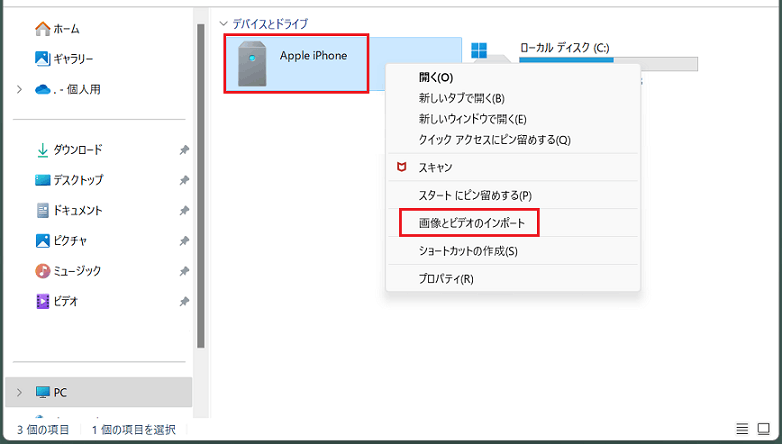Unpin ダウンロード using its pin icon
The image size is (782, 444).
pyautogui.click(x=184, y=150)
